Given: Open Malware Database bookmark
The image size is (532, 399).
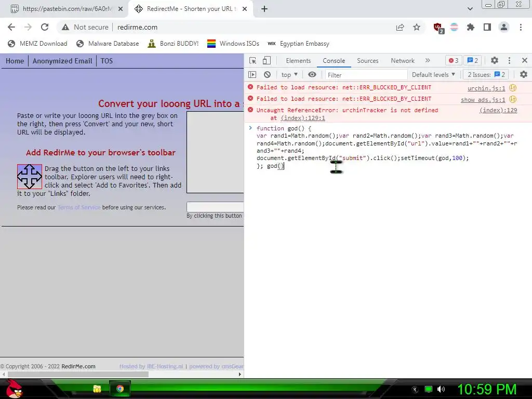Looking at the screenshot, I should point(108,44).
